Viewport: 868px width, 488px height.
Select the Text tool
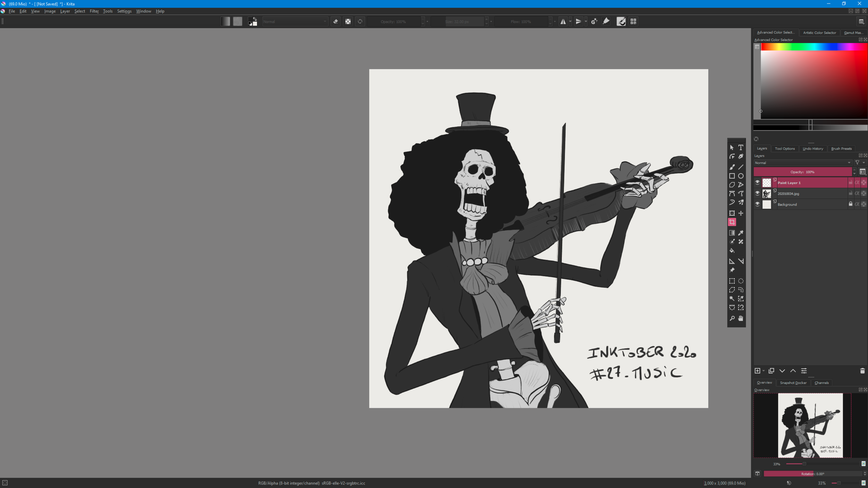click(x=741, y=148)
